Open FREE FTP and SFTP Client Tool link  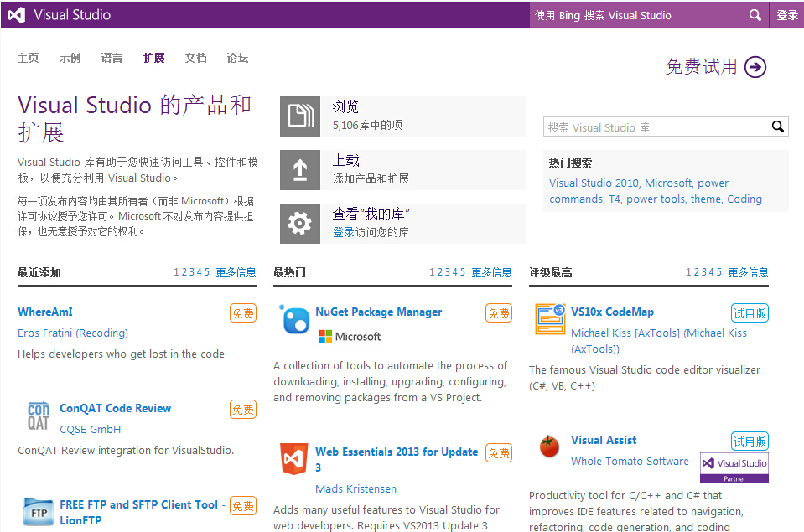[142, 512]
